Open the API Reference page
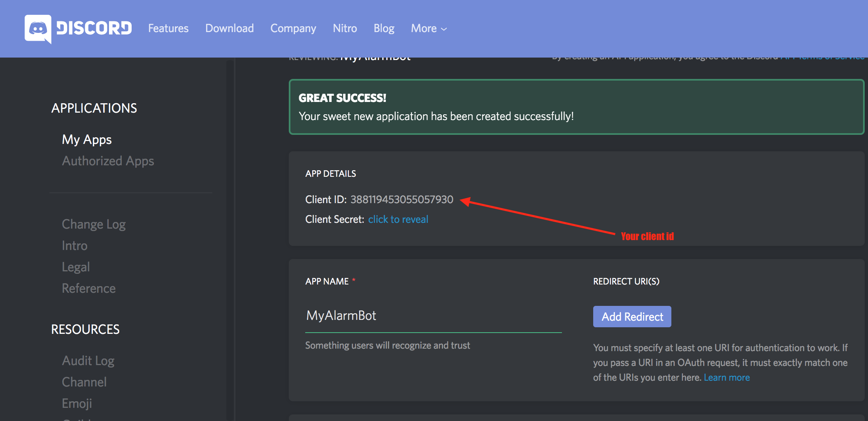The width and height of the screenshot is (868, 421). point(88,288)
